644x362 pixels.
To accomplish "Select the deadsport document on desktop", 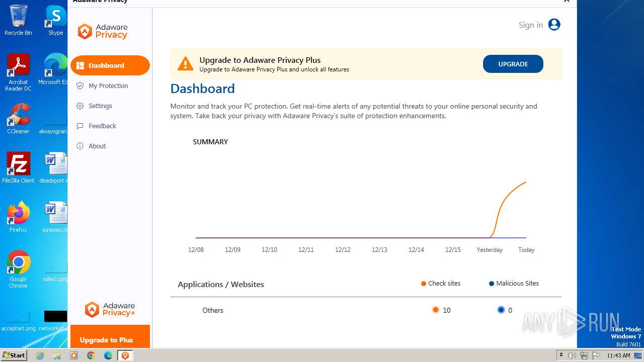I will coord(54,168).
